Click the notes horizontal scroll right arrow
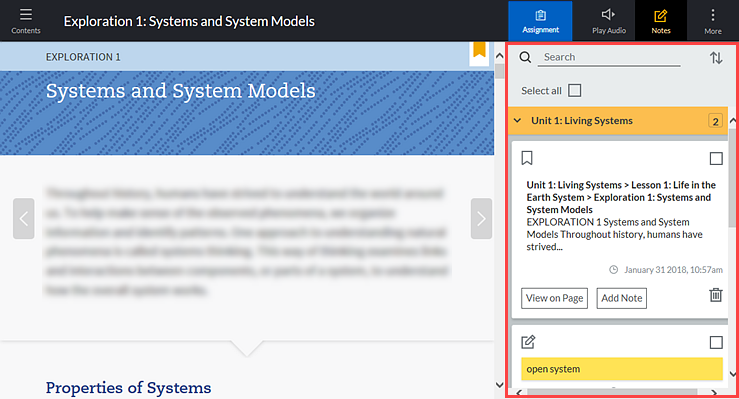739x399 pixels. (x=714, y=392)
